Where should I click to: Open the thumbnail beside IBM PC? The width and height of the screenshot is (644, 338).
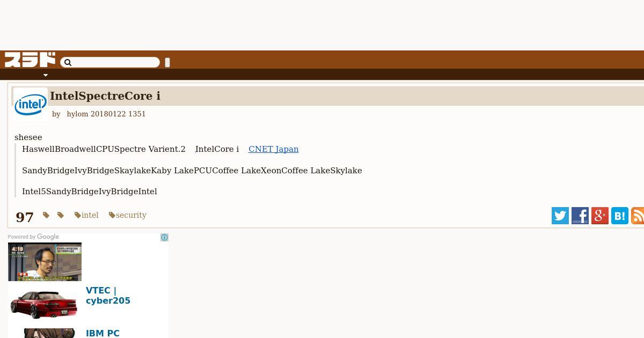click(x=45, y=333)
